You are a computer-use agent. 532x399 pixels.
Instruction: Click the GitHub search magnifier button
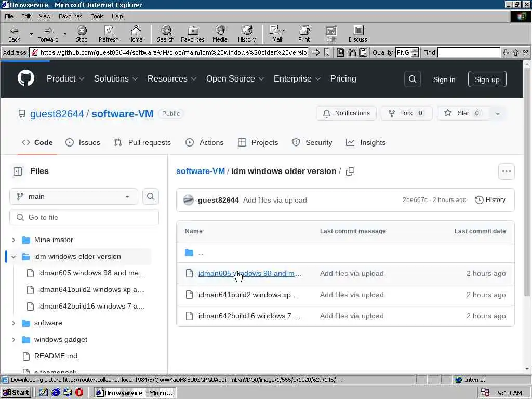click(412, 79)
